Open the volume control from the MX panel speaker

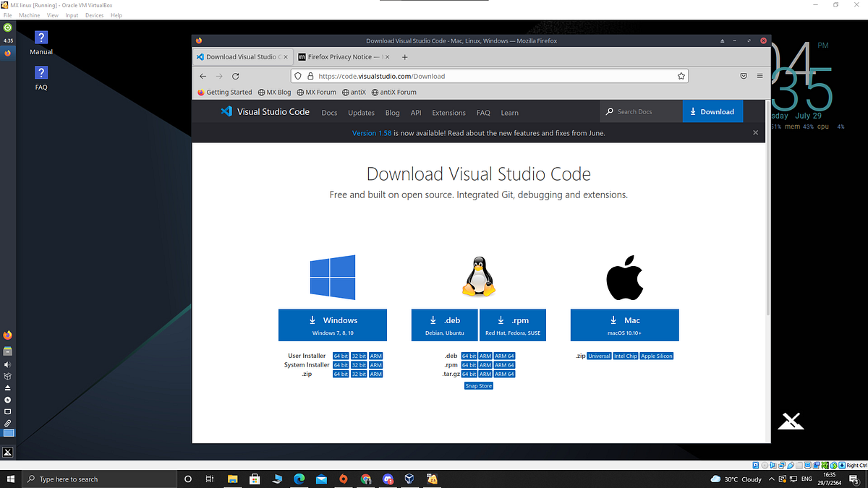point(7,364)
